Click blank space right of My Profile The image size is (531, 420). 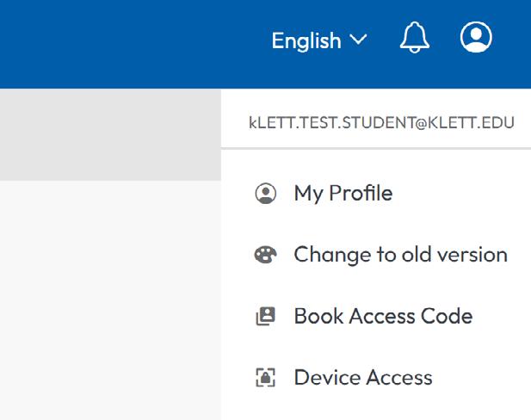[x=465, y=194]
